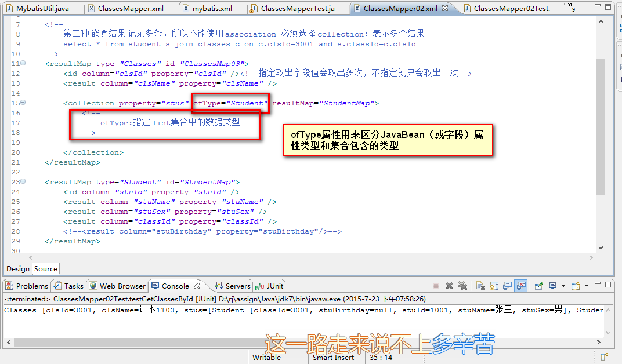Screen dimensions: 622x364
Task: Switch to the Design view tab
Action: click(x=18, y=268)
